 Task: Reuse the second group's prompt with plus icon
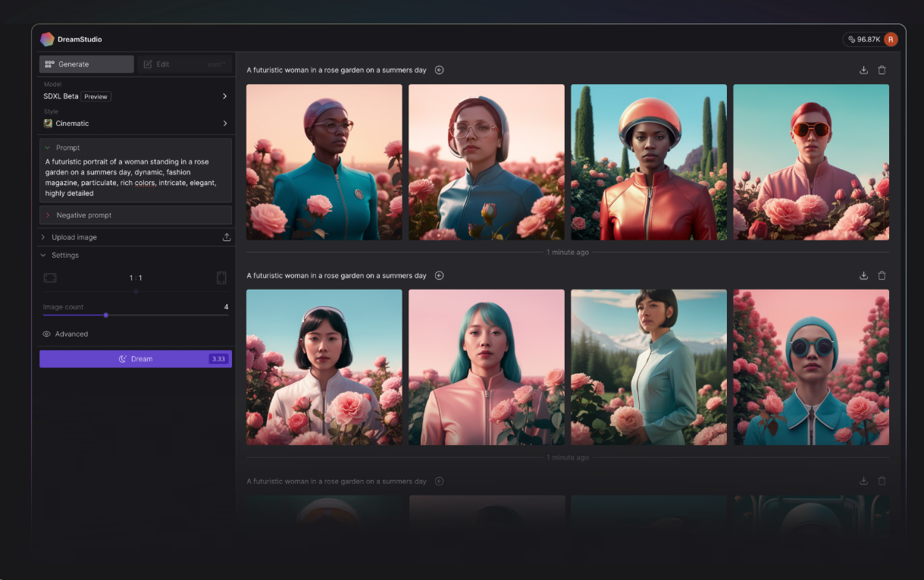439,275
